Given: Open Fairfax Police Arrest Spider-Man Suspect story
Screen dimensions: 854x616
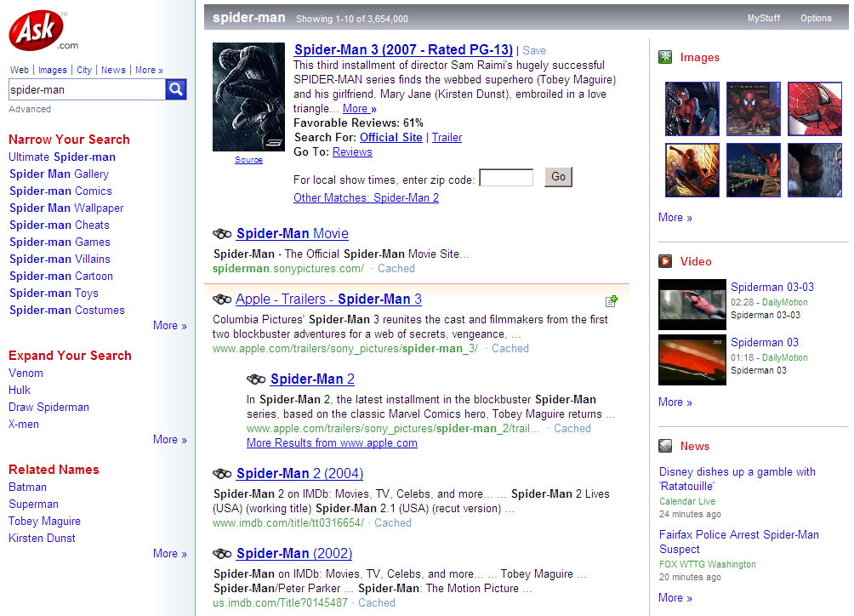Looking at the screenshot, I should click(739, 542).
